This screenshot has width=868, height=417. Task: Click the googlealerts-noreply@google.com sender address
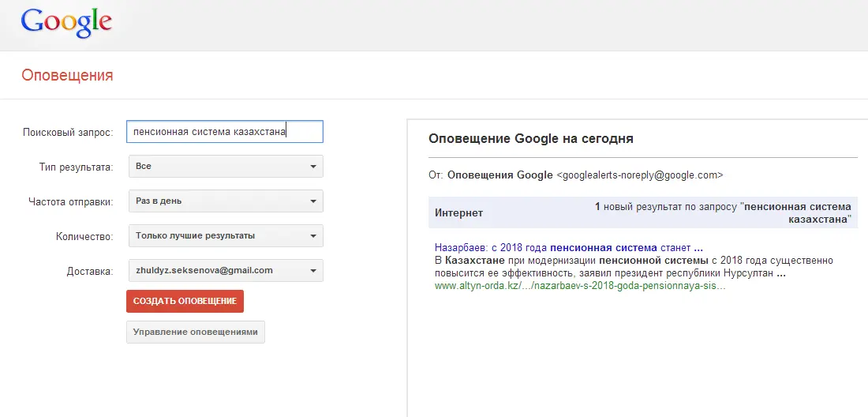click(639, 175)
